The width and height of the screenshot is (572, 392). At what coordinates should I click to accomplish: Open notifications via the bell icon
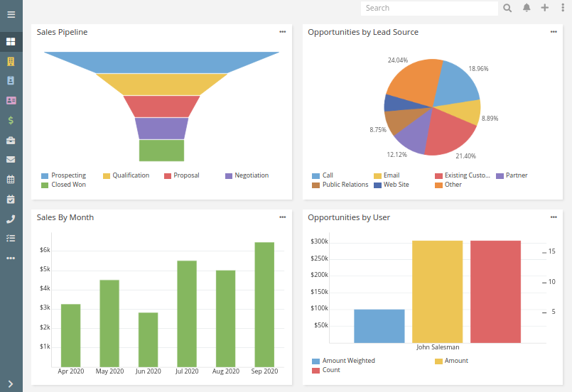(527, 8)
